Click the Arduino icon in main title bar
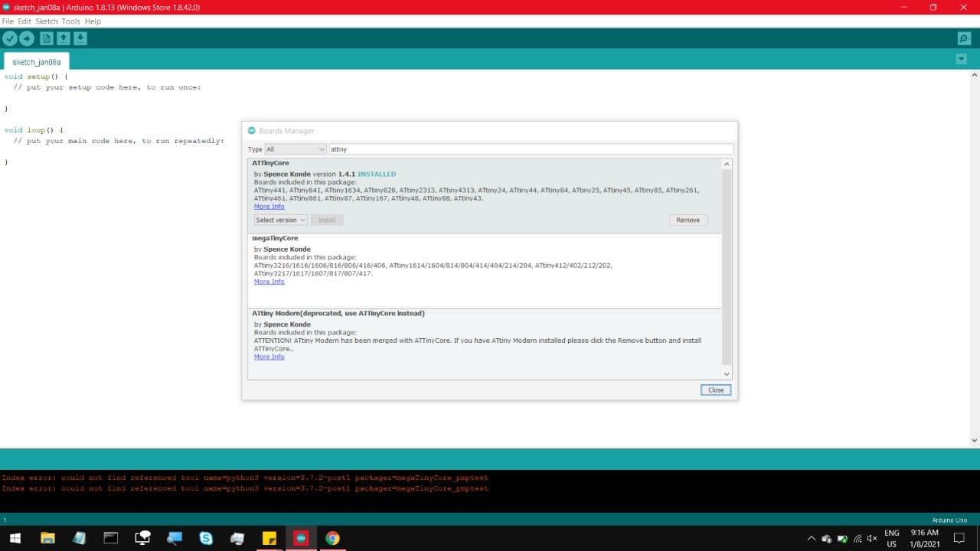This screenshot has height=551, width=980. (6, 7)
